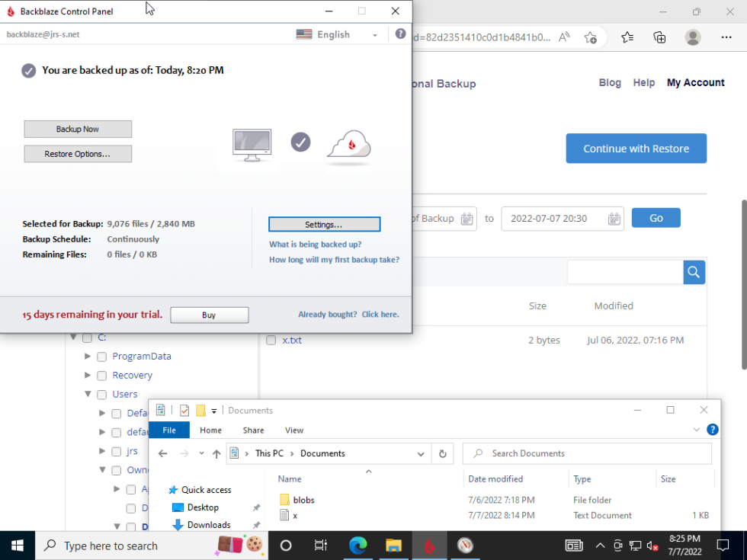The image size is (747, 560).
Task: Open the Backblaze flame icon on the taskbar
Action: click(x=429, y=546)
